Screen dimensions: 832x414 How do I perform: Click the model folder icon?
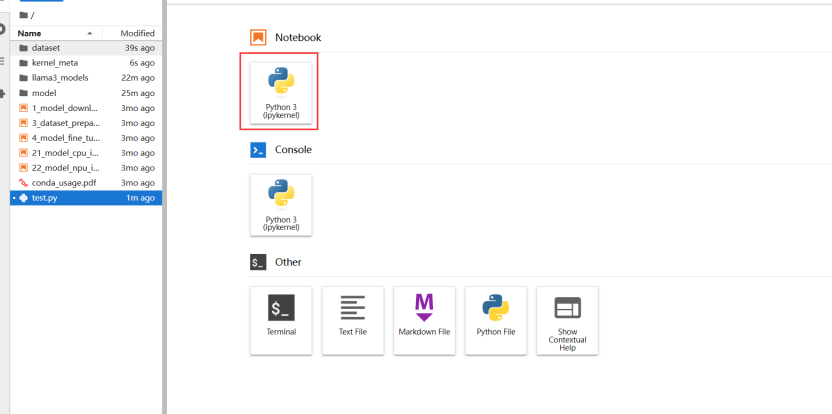pos(23,93)
